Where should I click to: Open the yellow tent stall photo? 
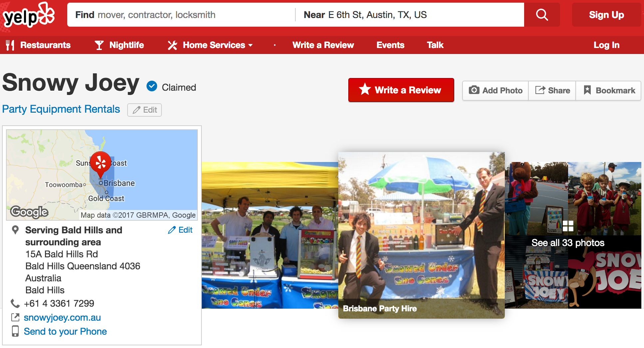(270, 235)
